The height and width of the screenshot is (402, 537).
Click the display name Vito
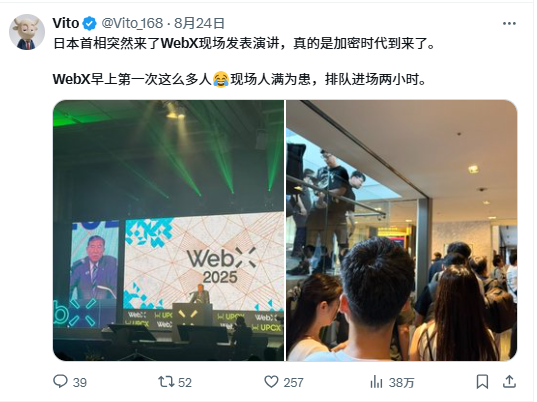66,23
